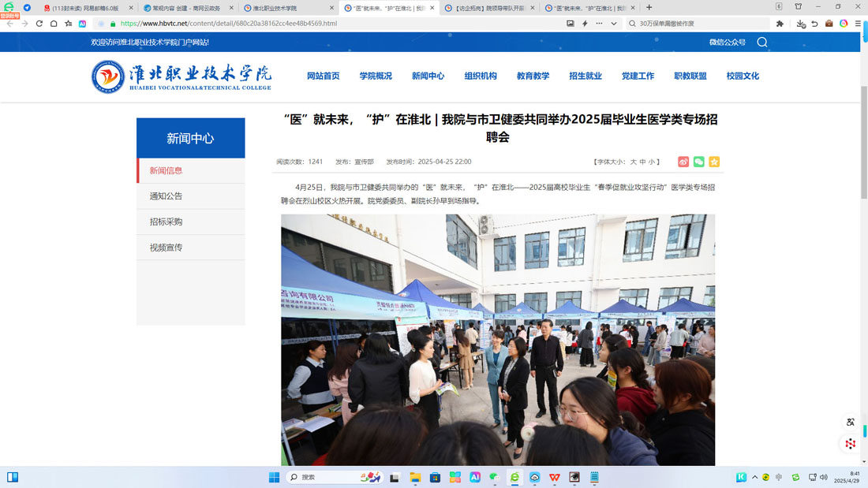Image resolution: width=868 pixels, height=488 pixels.
Task: Switch to the 淮北职业技术学院 browser tab
Action: point(288,8)
